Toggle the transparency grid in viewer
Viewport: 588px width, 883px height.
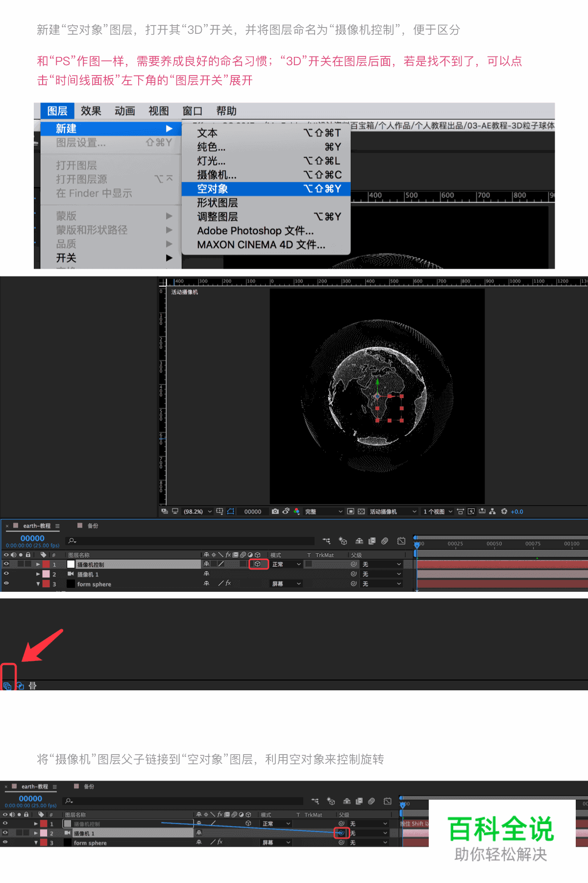click(361, 511)
